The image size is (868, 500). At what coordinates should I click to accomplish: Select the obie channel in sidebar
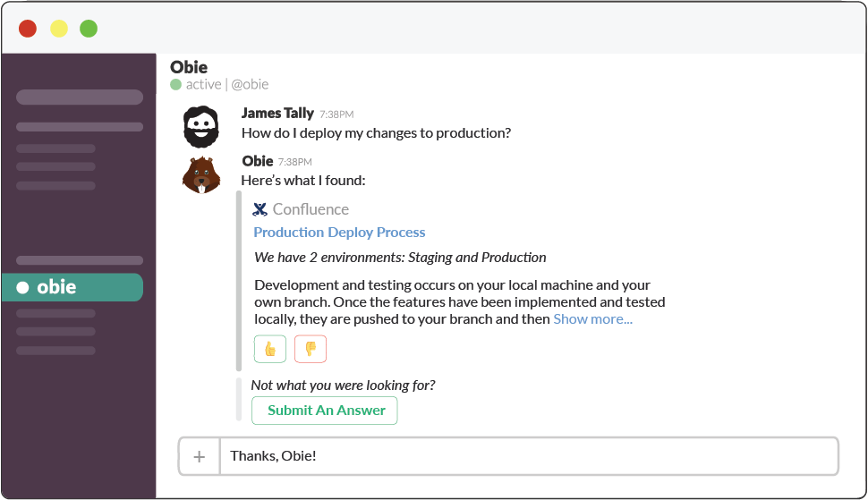pos(72,287)
